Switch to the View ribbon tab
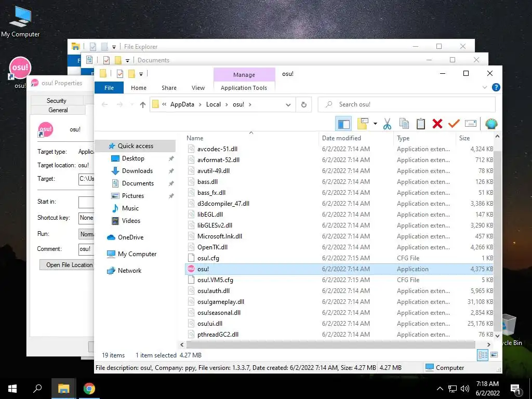 [x=198, y=87]
